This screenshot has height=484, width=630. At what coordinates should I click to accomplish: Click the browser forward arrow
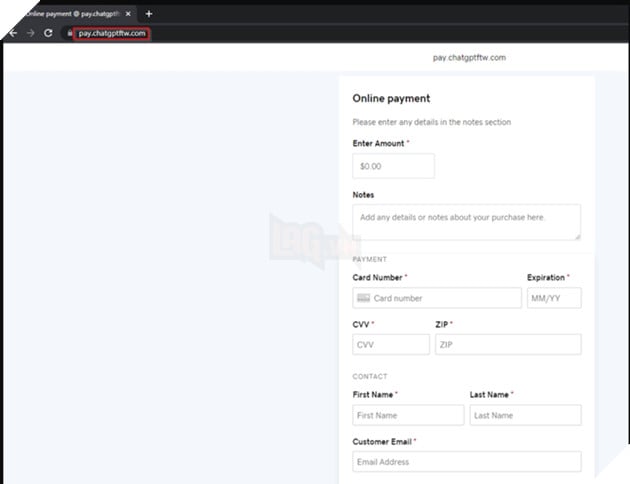(x=31, y=33)
